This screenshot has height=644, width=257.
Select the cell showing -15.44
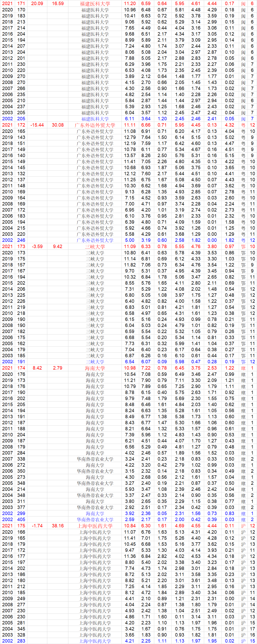tap(37, 125)
